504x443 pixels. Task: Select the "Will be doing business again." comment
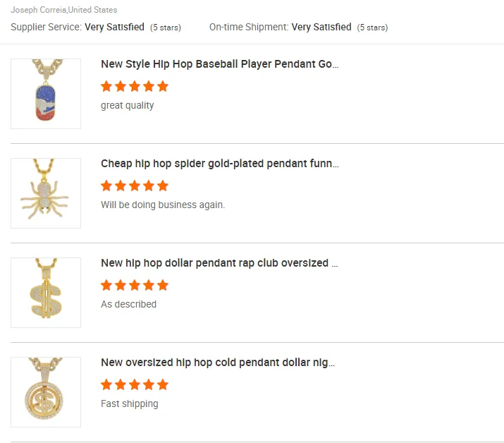[x=163, y=205]
